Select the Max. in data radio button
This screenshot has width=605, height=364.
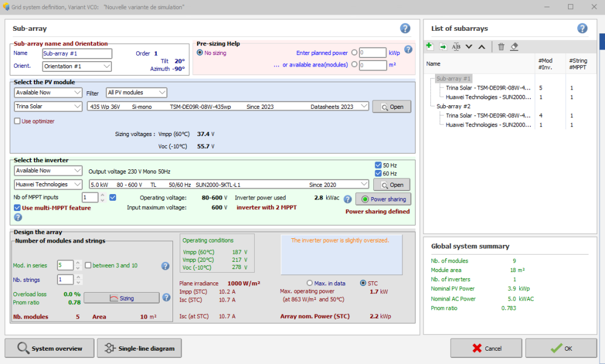click(x=310, y=283)
